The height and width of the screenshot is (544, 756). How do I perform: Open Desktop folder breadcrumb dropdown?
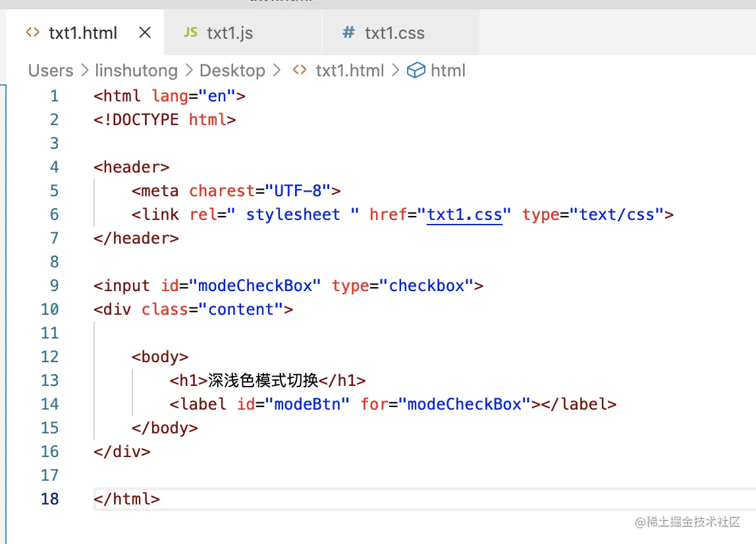[232, 70]
